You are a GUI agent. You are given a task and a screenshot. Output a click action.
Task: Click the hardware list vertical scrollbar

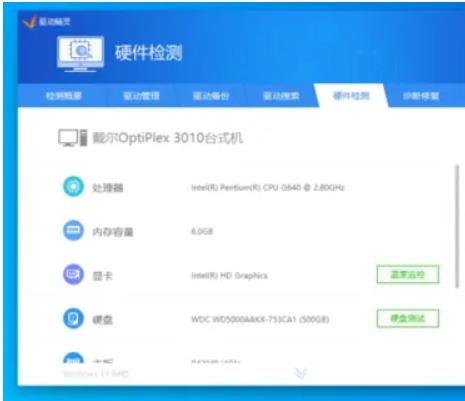[x=457, y=227]
